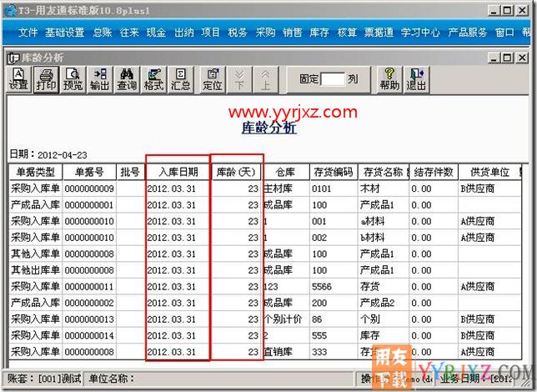Image resolution: width=537 pixels, height=392 pixels.
Task: Click the 库龄分析 report title
Action: [268, 128]
